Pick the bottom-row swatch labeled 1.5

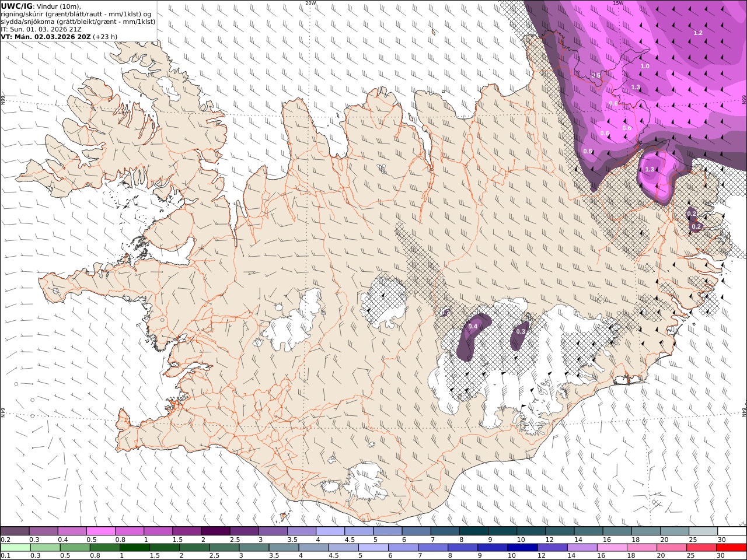(164, 548)
